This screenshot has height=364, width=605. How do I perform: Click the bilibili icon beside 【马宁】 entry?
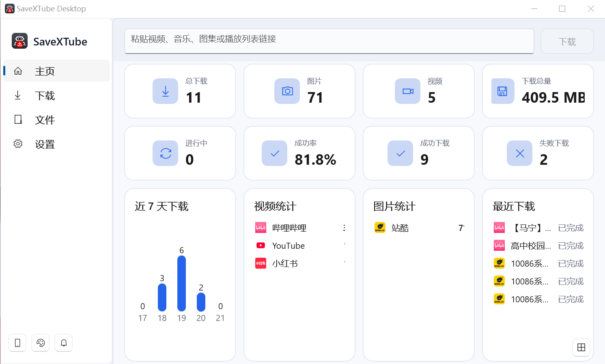point(499,228)
